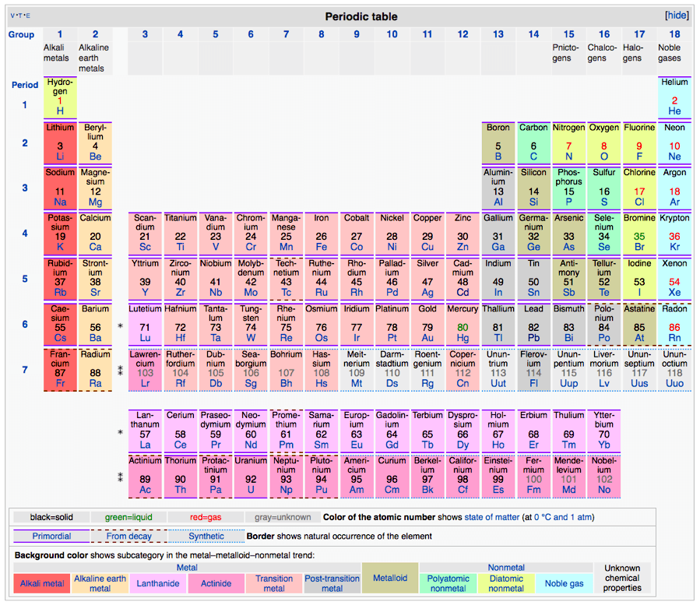Open the Carbon element cell
The height and width of the screenshot is (605, 700).
[533, 142]
